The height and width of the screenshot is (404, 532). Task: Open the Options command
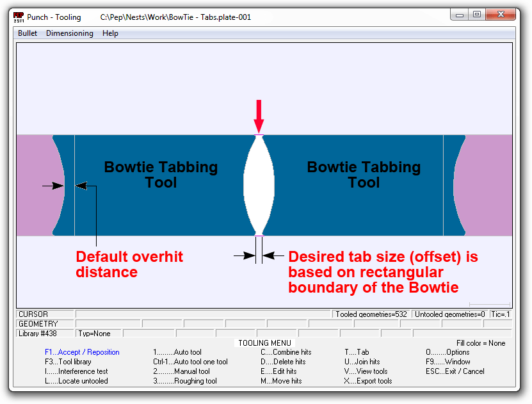[x=447, y=352]
